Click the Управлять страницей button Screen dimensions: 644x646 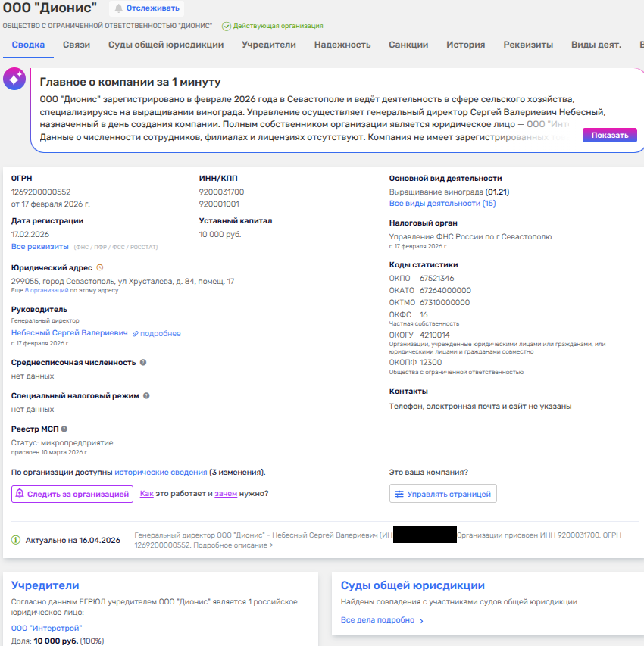click(443, 494)
